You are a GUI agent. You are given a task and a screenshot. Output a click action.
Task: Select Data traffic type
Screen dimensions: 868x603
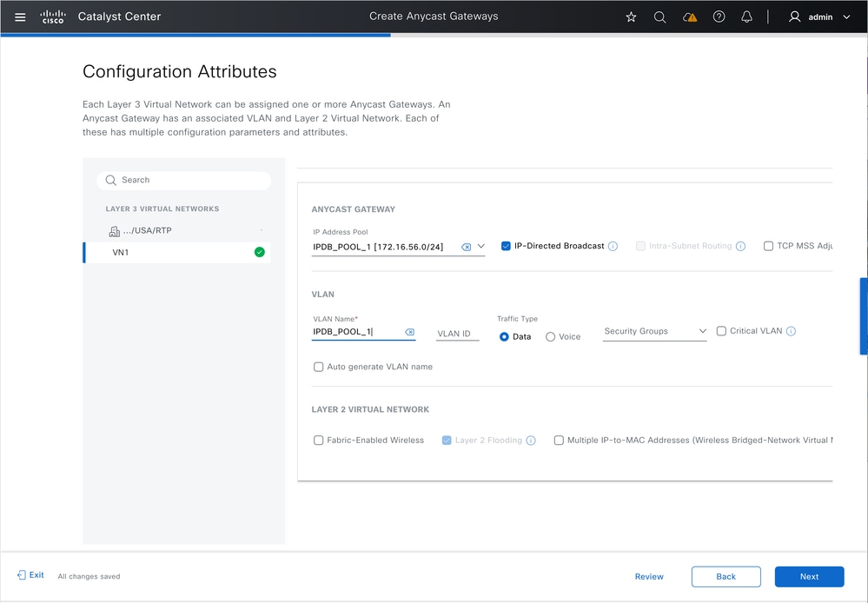pyautogui.click(x=504, y=336)
